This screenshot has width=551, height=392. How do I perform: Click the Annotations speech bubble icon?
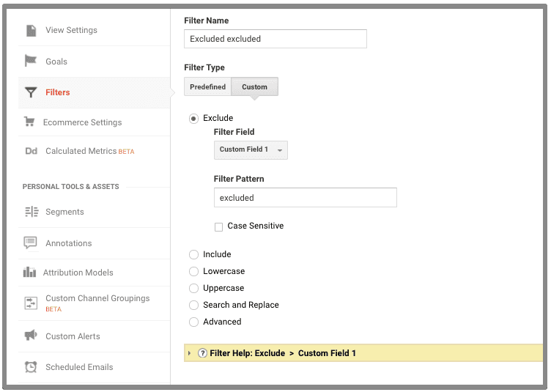pyautogui.click(x=31, y=243)
